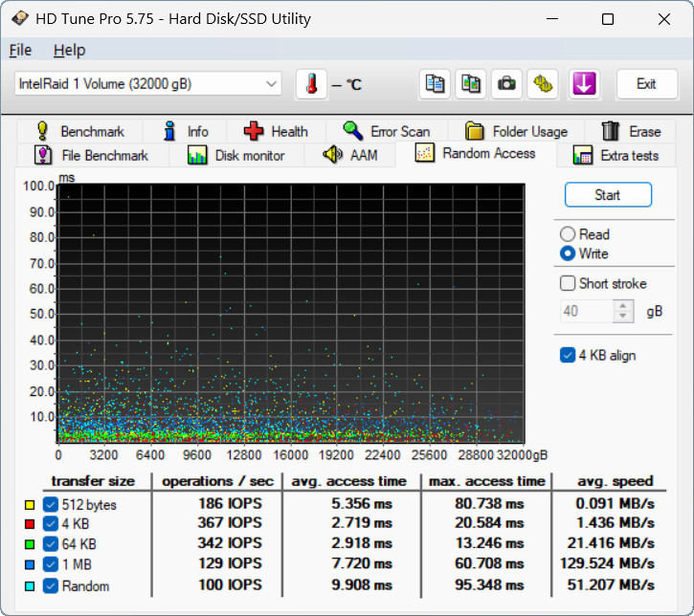Screen dimensions: 694x616
Task: Switch to the Info tab
Action: [x=185, y=131]
